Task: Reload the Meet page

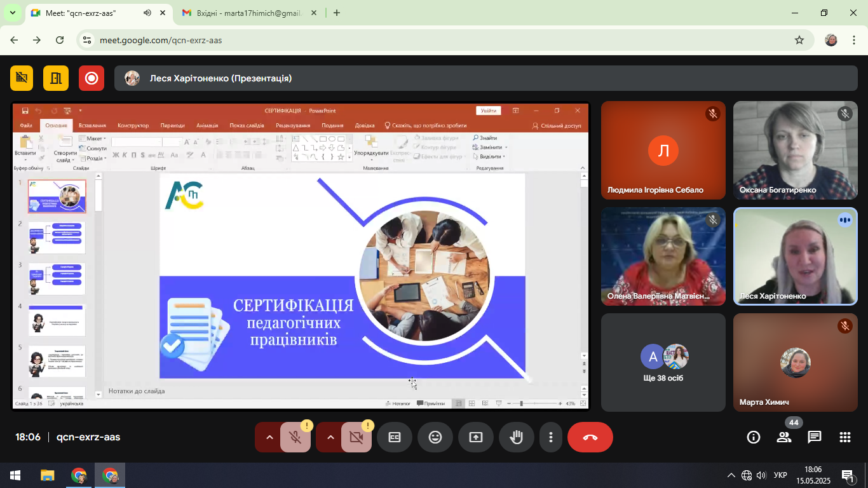Action: pyautogui.click(x=60, y=40)
